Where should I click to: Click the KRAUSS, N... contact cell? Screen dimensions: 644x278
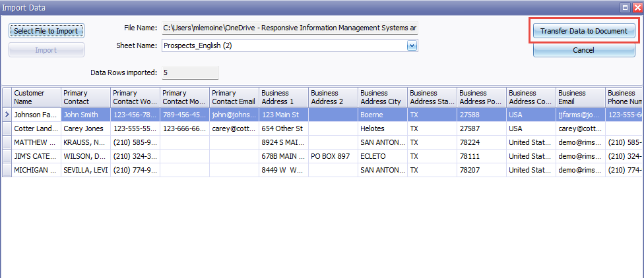pyautogui.click(x=85, y=142)
